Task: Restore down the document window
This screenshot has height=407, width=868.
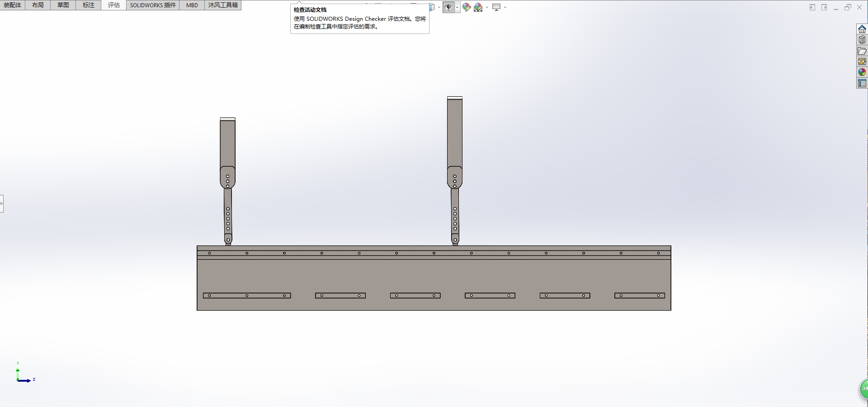Action: pyautogui.click(x=848, y=7)
